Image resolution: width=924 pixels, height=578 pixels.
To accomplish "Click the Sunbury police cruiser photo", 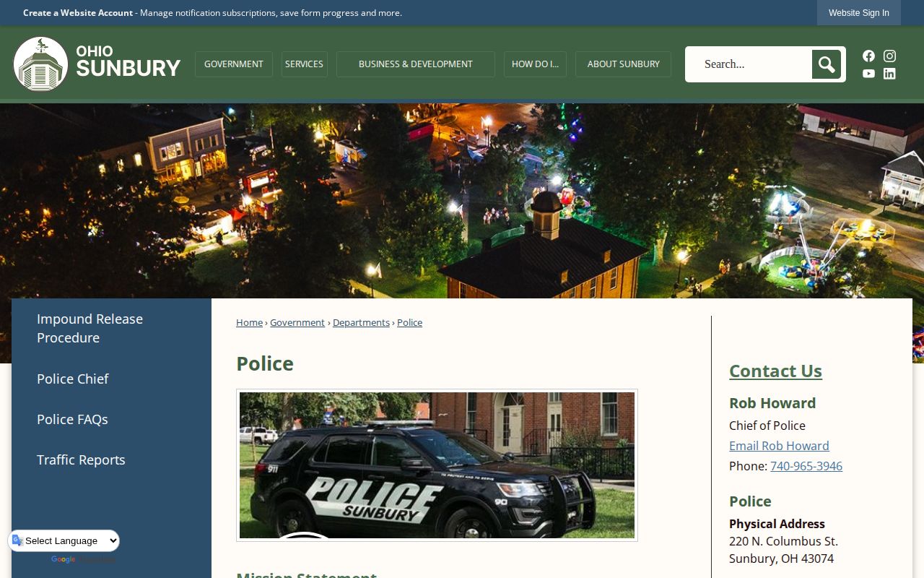I will tap(437, 465).
